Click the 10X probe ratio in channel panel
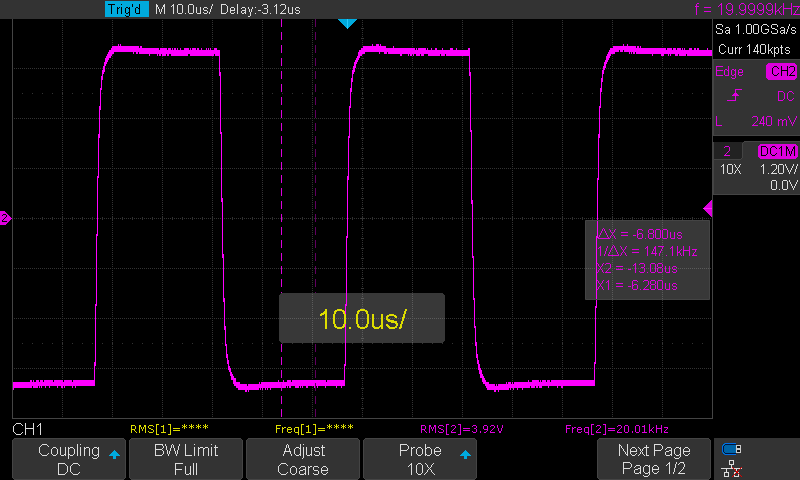800x480 pixels. [x=730, y=169]
